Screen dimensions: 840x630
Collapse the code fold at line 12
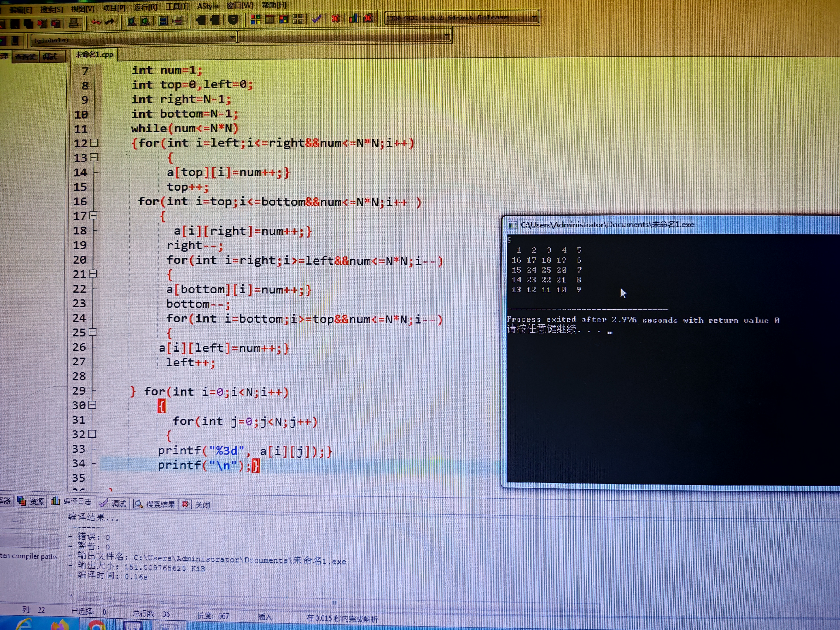coord(94,143)
